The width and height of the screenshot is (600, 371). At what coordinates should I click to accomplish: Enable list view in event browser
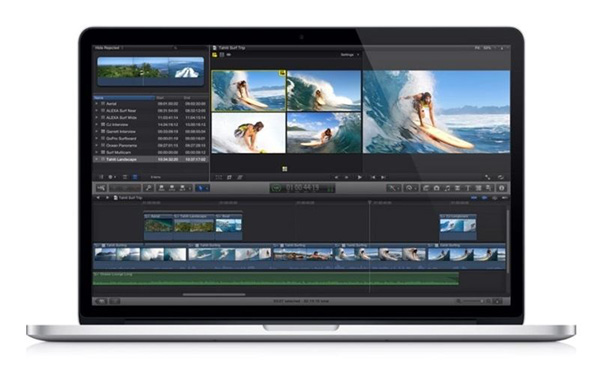pyautogui.click(x=135, y=177)
